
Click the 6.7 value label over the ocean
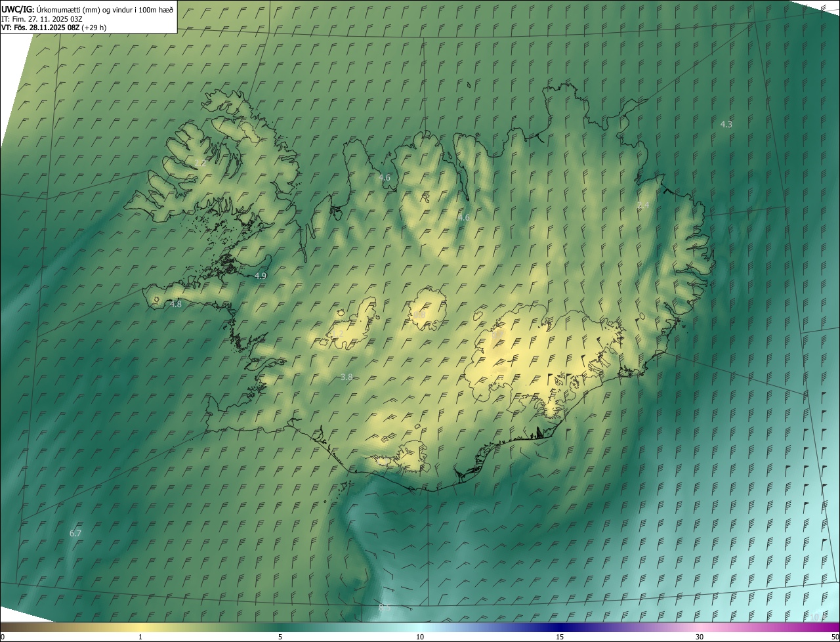[75, 533]
